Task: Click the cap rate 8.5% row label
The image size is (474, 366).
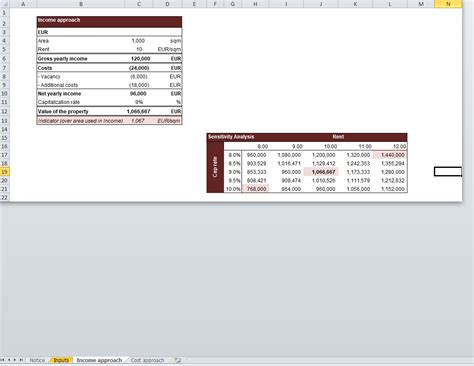Action: click(x=233, y=163)
